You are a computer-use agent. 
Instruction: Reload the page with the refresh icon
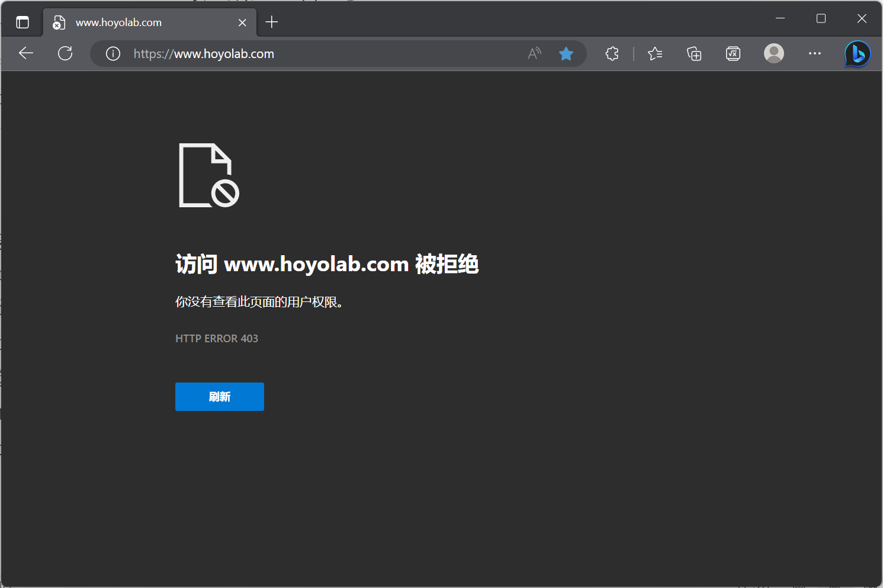point(65,53)
